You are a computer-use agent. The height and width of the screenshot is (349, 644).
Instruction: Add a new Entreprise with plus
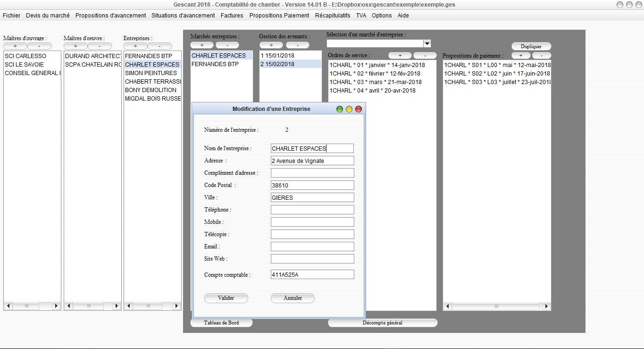(135, 46)
